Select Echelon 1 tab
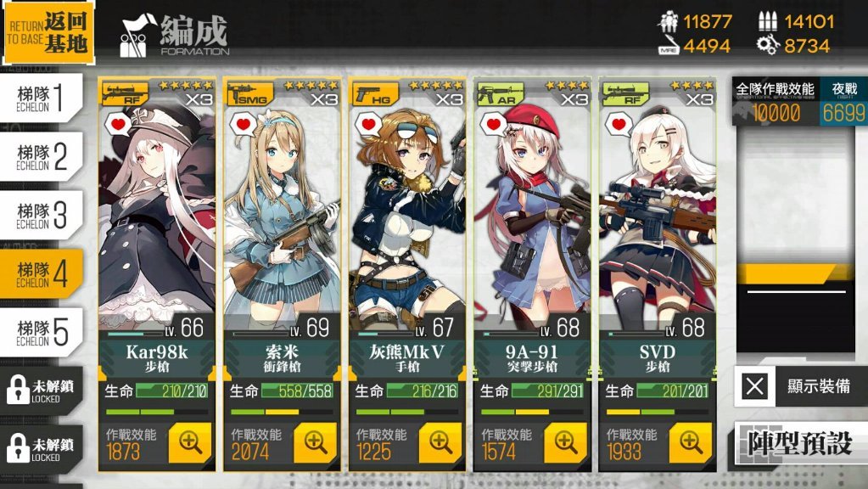This screenshot has width=868, height=489. tap(42, 98)
